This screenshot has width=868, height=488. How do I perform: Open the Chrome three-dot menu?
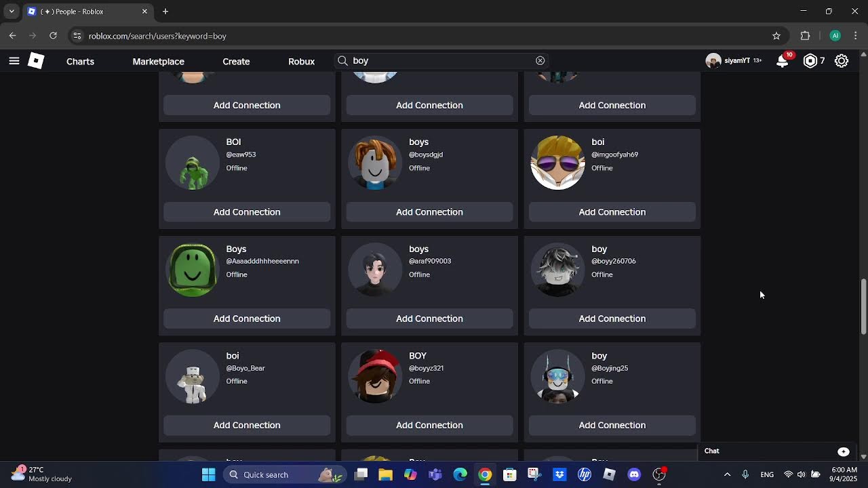coord(856,36)
